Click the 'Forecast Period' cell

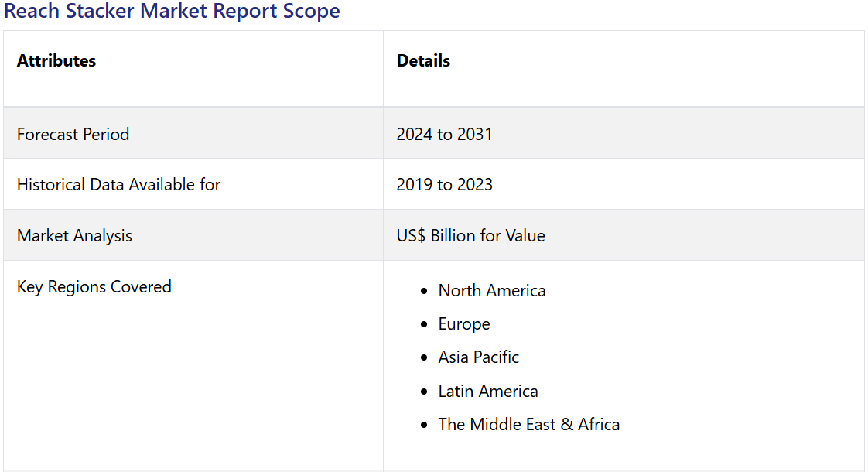pyautogui.click(x=73, y=134)
